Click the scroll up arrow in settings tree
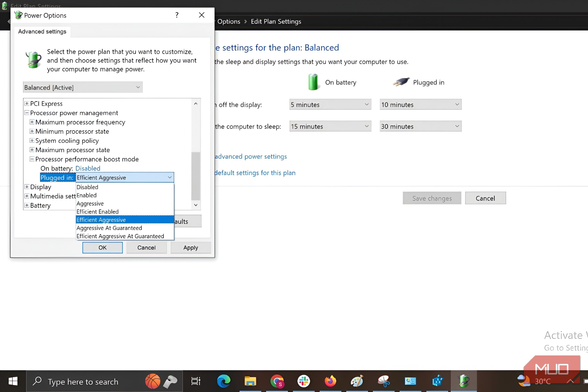 pos(196,103)
